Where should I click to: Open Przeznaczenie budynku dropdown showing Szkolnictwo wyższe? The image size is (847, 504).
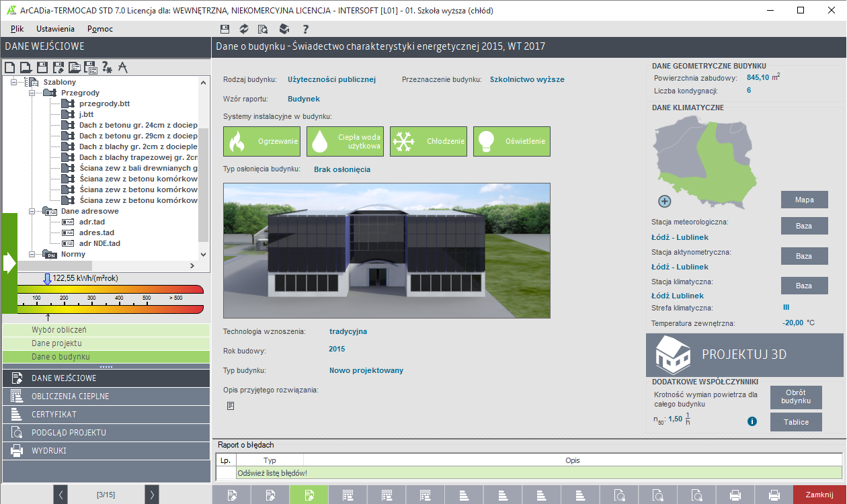coord(527,79)
